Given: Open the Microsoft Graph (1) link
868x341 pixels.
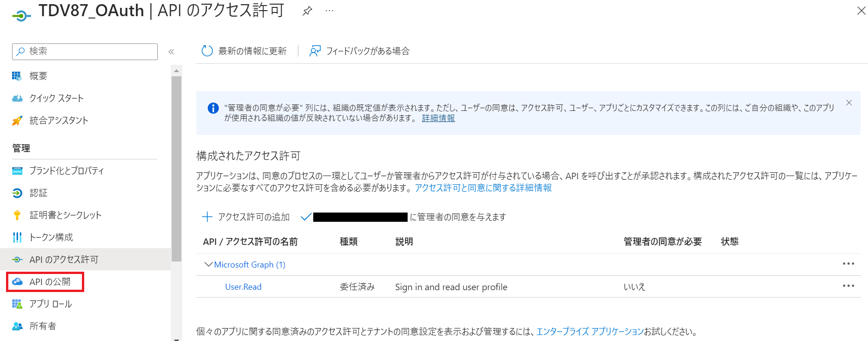Looking at the screenshot, I should coord(250,264).
